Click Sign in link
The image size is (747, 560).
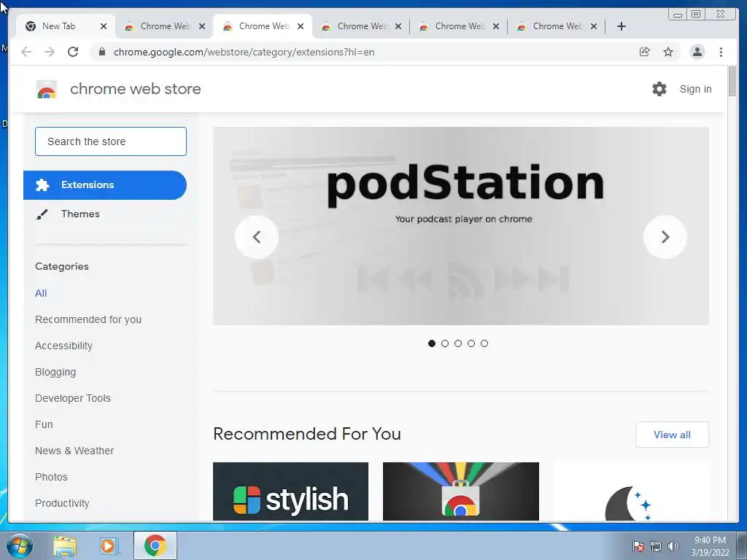(x=695, y=89)
